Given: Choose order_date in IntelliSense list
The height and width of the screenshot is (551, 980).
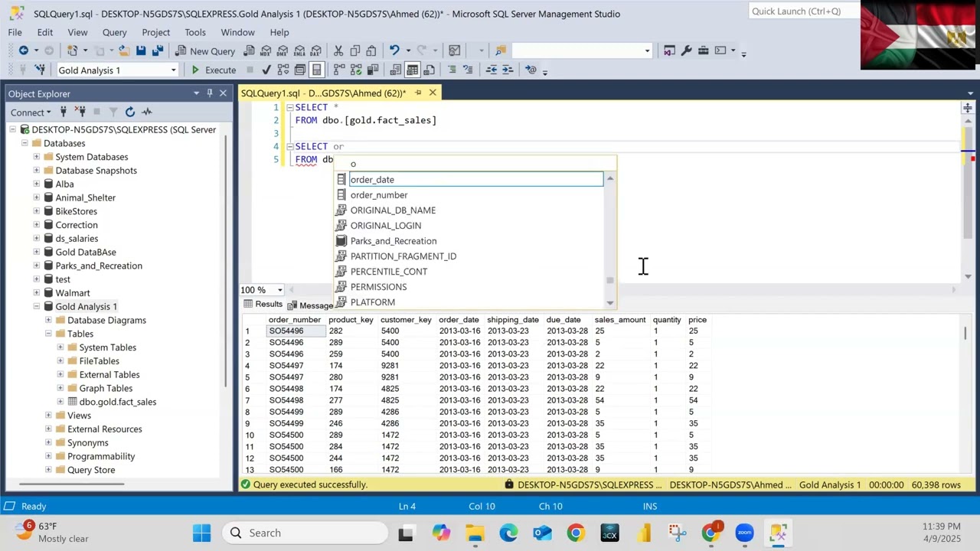Looking at the screenshot, I should 476,179.
